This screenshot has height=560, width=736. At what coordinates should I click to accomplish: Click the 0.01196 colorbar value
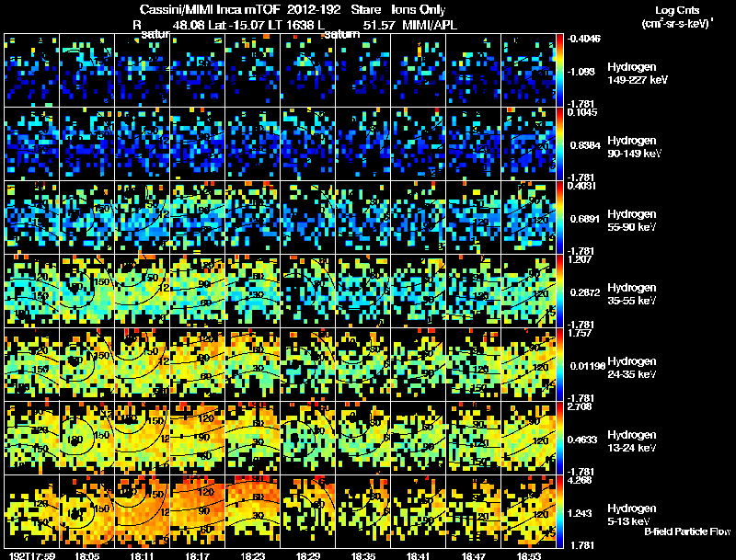tap(588, 366)
